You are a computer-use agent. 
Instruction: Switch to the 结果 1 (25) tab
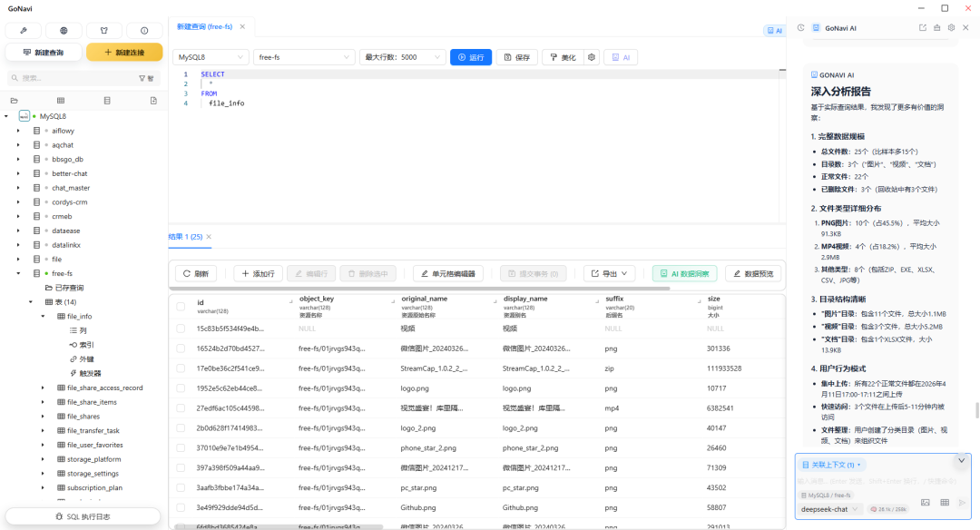188,237
